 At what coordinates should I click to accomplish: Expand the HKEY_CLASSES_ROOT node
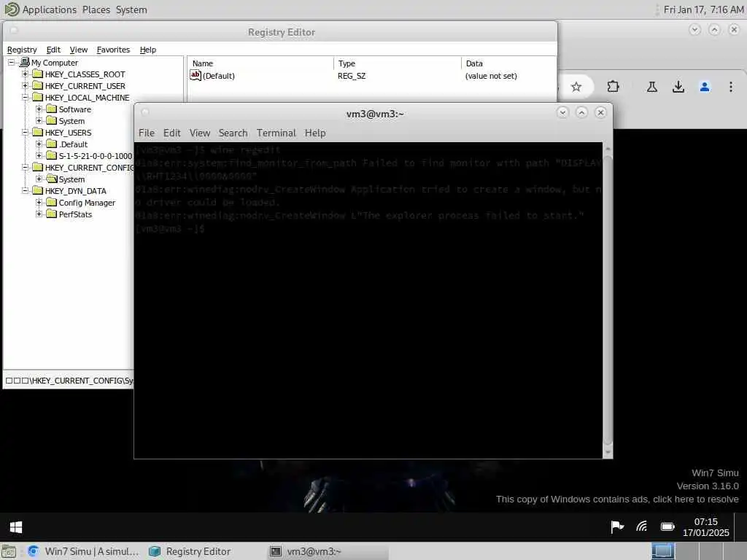[x=26, y=74]
